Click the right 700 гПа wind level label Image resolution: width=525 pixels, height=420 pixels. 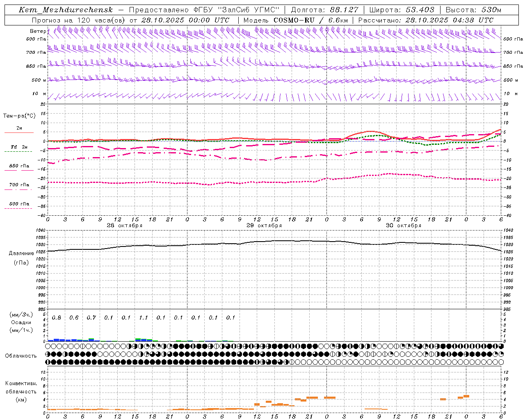[513, 52]
